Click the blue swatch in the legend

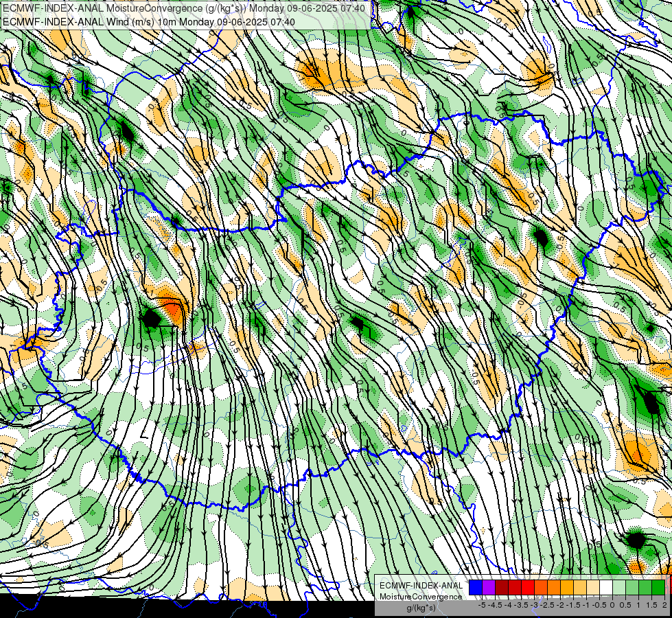476,587
